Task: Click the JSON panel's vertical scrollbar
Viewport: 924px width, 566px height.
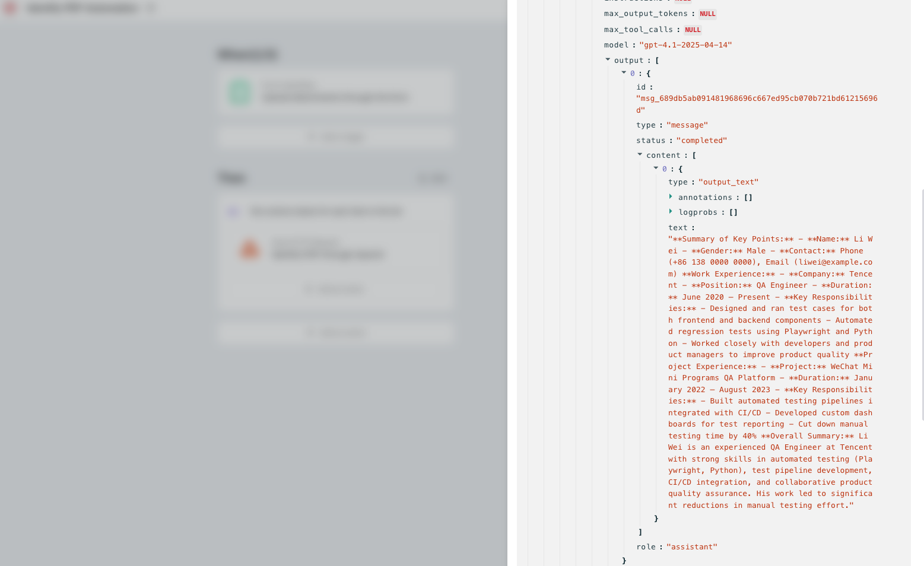Action: [923, 305]
